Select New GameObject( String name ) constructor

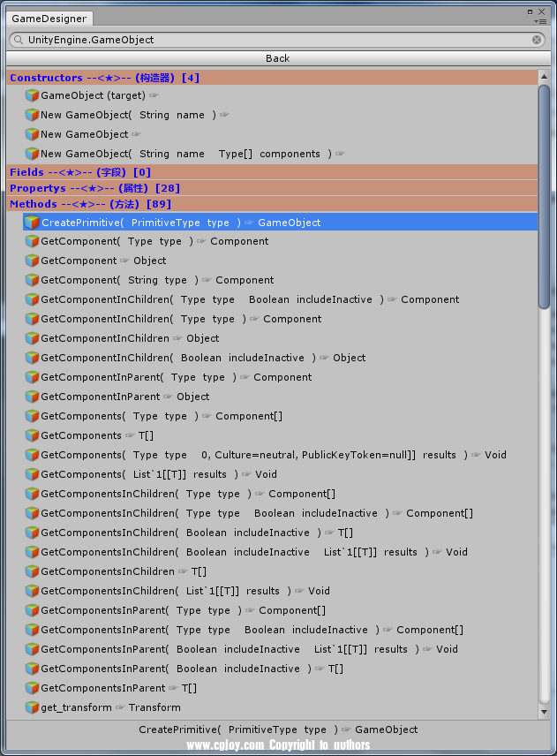pyautogui.click(x=281, y=115)
